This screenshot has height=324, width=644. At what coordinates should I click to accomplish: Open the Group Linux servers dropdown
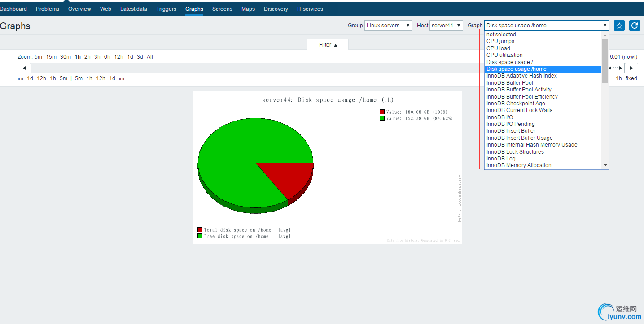388,26
